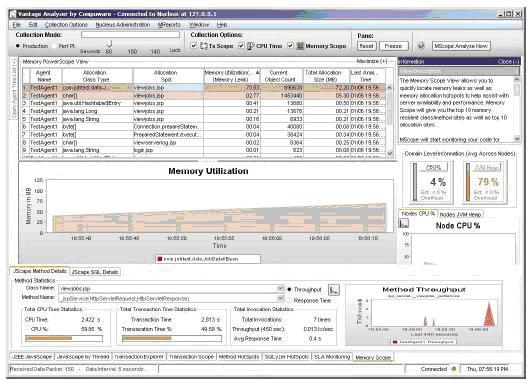Screen dimensions: 531x387
Task: Click the CPU Time icon in Collection Options
Action: (x=251, y=46)
